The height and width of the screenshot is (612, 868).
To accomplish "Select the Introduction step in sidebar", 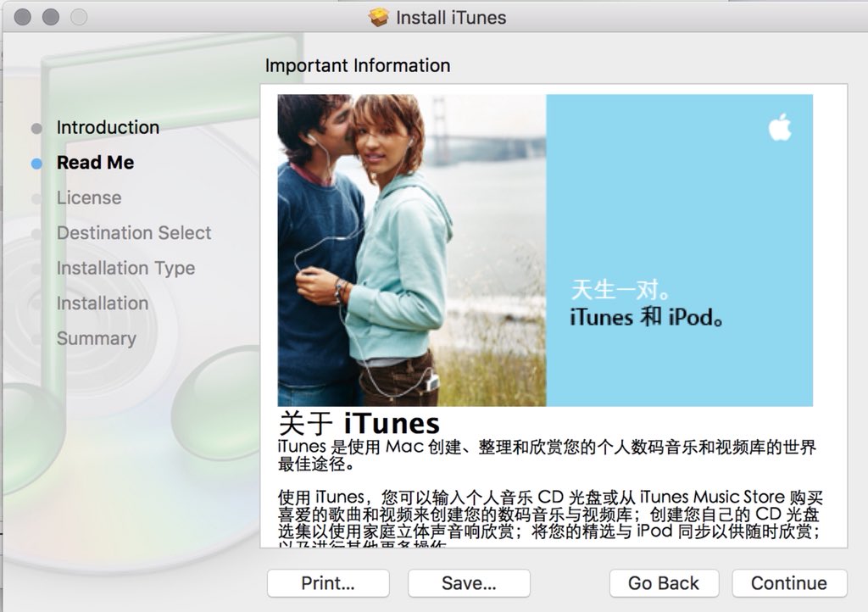I will [x=108, y=127].
